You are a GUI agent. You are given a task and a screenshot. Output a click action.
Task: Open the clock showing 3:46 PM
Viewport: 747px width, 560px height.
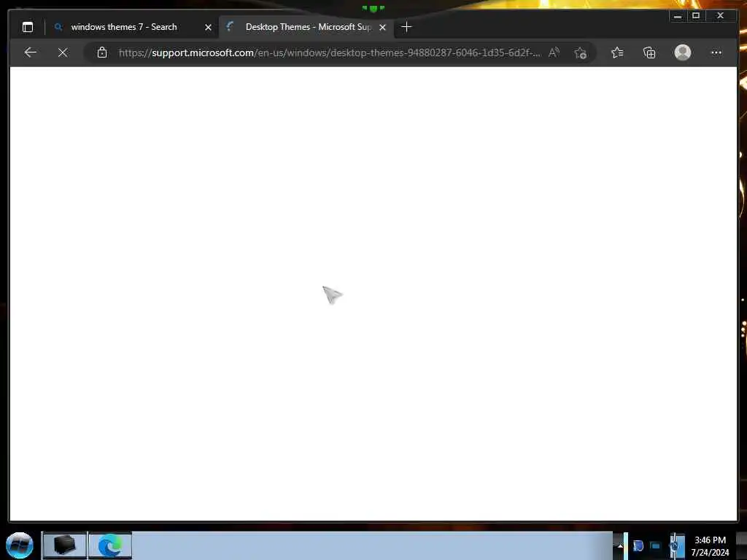coord(710,545)
